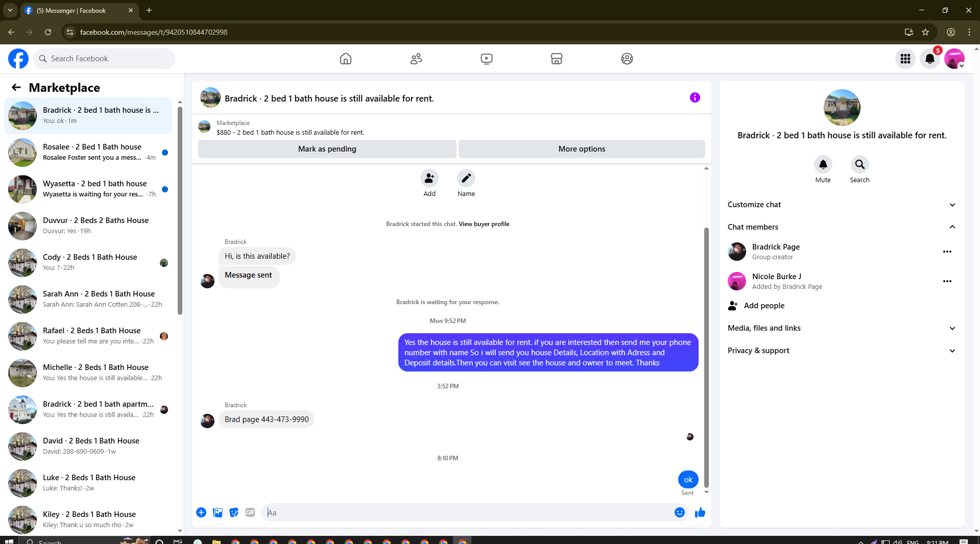The height and width of the screenshot is (544, 980).
Task: Click the Add people icon in chat
Action: pyautogui.click(x=429, y=178)
